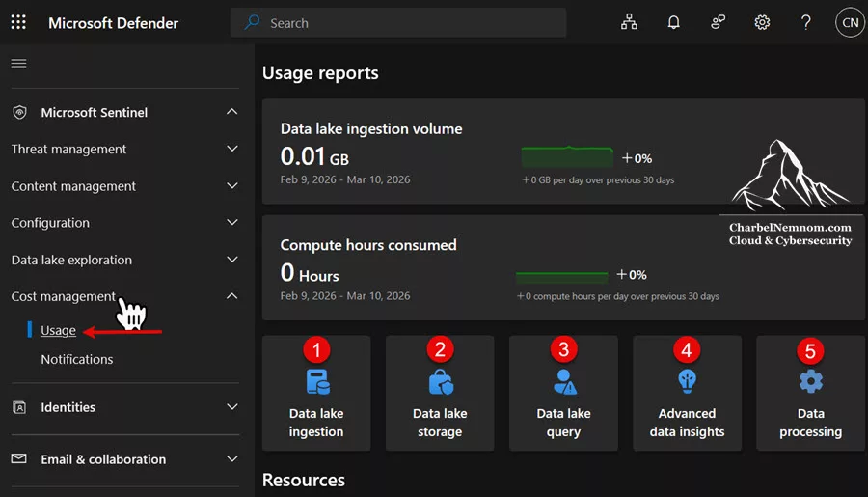Viewport: 868px width, 497px height.
Task: Select the Microsoft Sentinel menu label
Action: click(x=95, y=113)
